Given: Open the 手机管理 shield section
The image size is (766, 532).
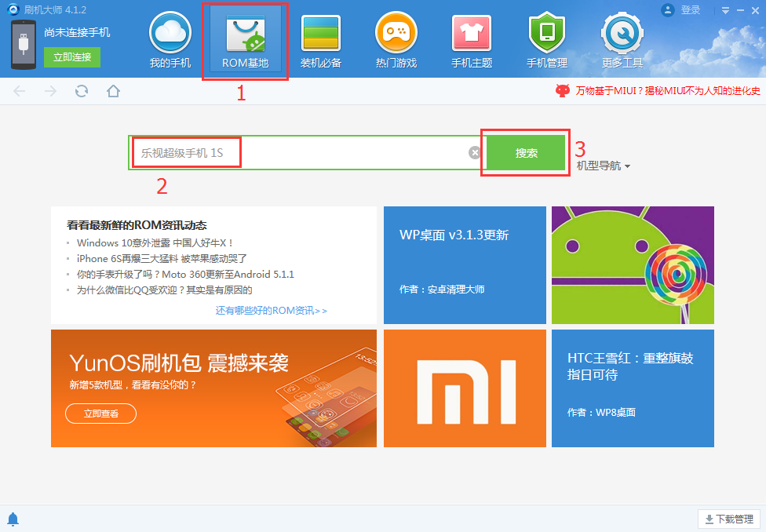Looking at the screenshot, I should tap(547, 41).
